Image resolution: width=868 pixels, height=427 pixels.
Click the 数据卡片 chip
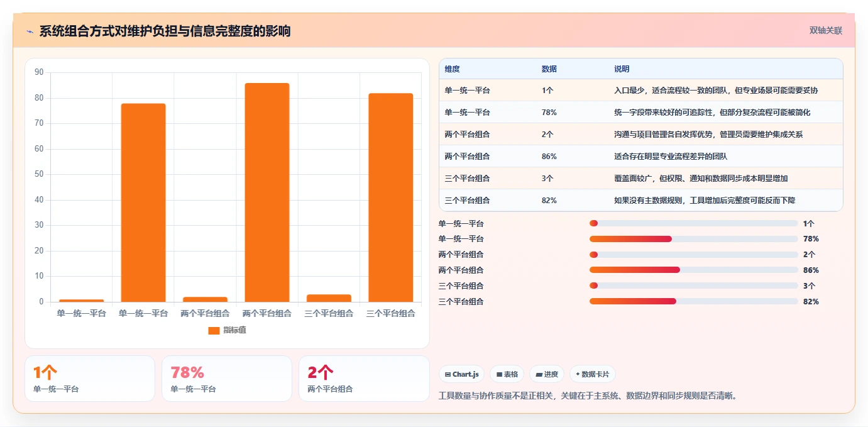click(592, 374)
